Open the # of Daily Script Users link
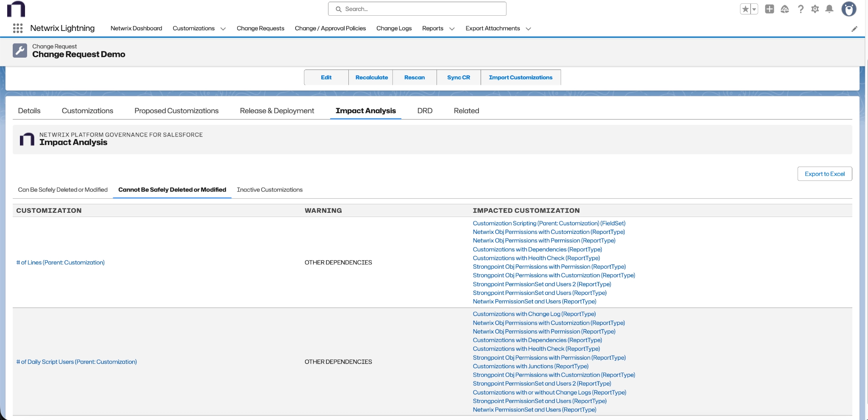This screenshot has height=420, width=868. [76, 362]
